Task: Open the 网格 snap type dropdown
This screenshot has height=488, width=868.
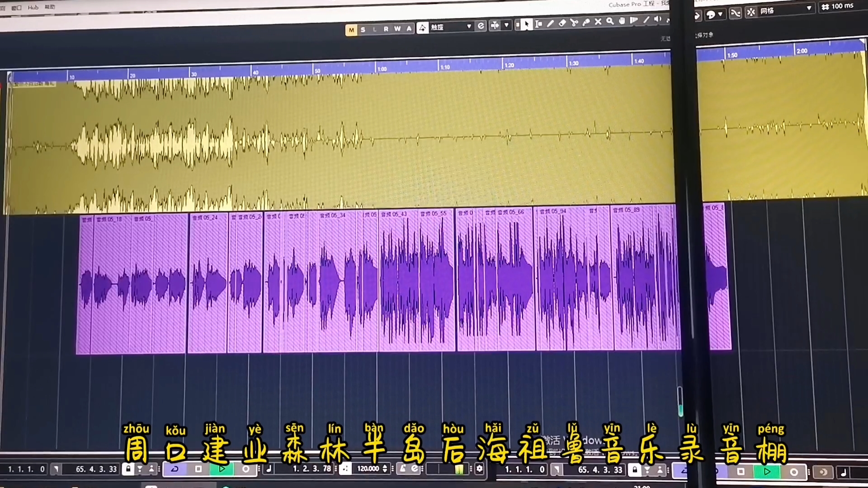Action: tap(809, 8)
